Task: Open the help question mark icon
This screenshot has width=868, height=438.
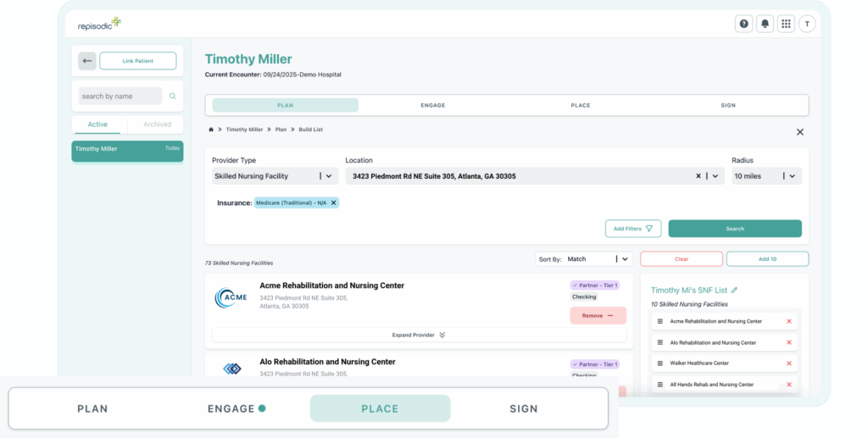Action: pyautogui.click(x=744, y=24)
